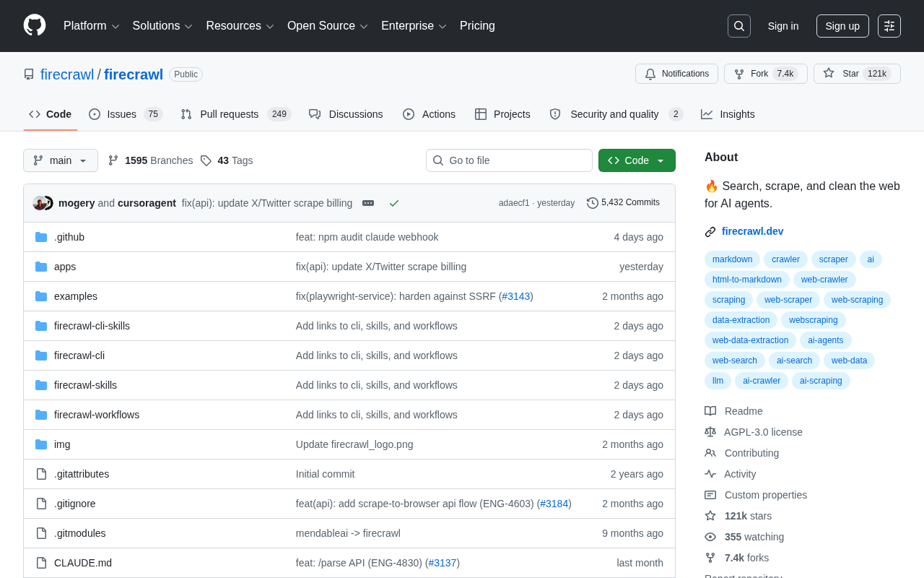Switch to the Issues tab

126,114
